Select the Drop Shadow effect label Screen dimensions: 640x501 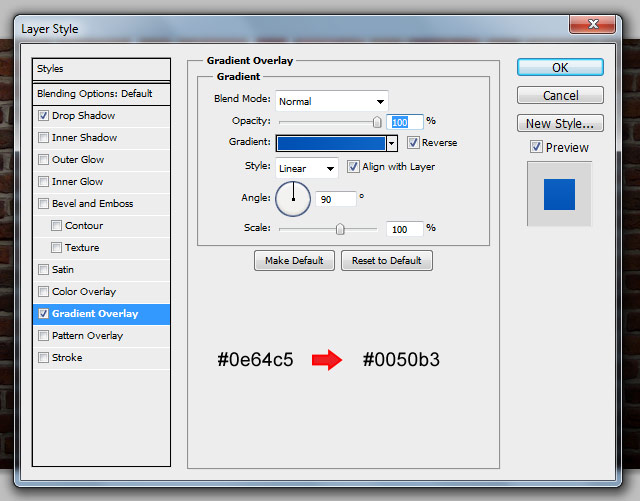click(84, 116)
